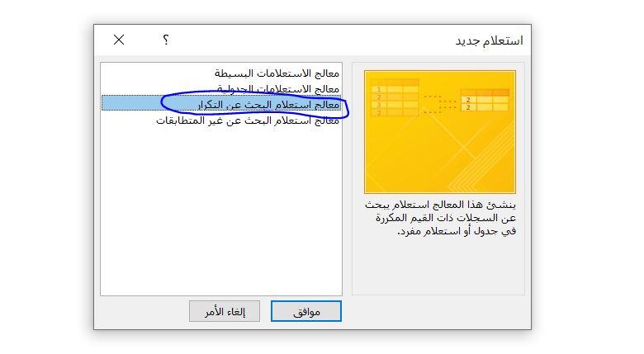Screen dimensions: 644x354
Task: Click blank gray area under the description
Action: click(x=438, y=267)
